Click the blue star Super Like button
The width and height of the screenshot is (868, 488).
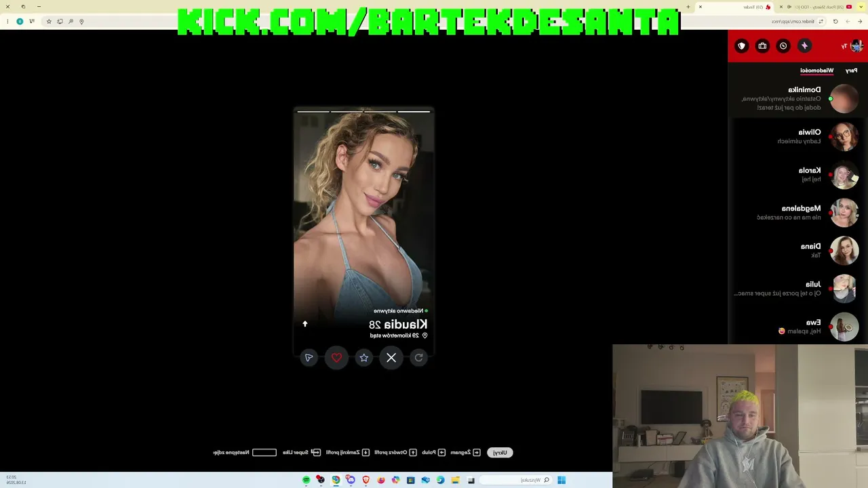coord(364,358)
